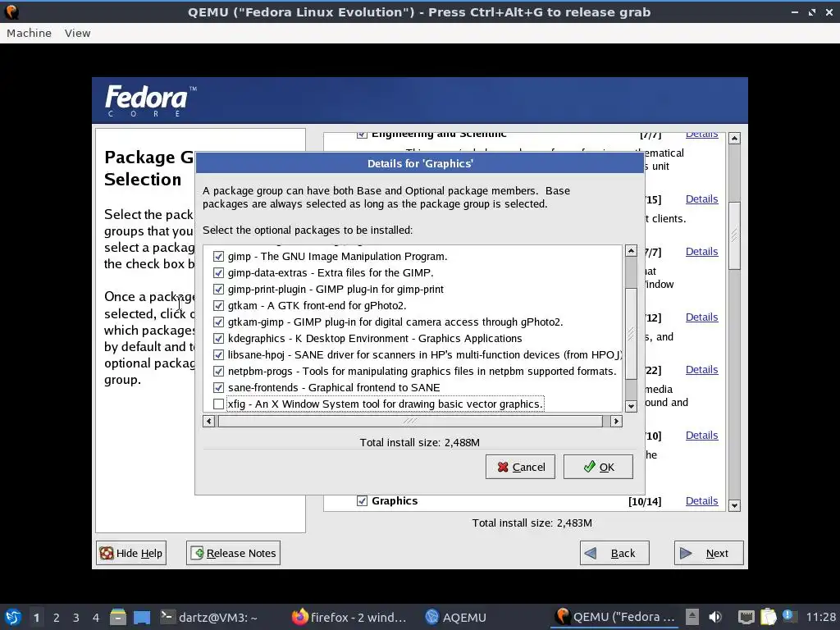Click the QEMU window title bar icon
The height and width of the screenshot is (630, 840).
(x=11, y=11)
